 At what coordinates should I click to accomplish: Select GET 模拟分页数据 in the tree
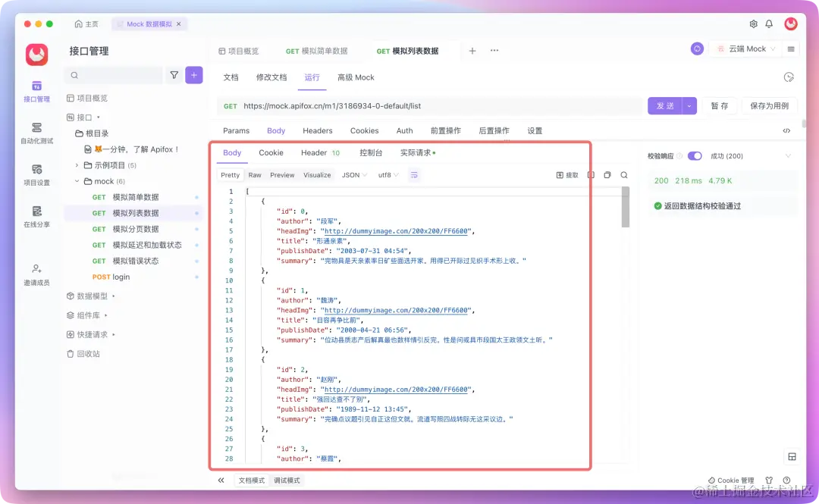(133, 229)
